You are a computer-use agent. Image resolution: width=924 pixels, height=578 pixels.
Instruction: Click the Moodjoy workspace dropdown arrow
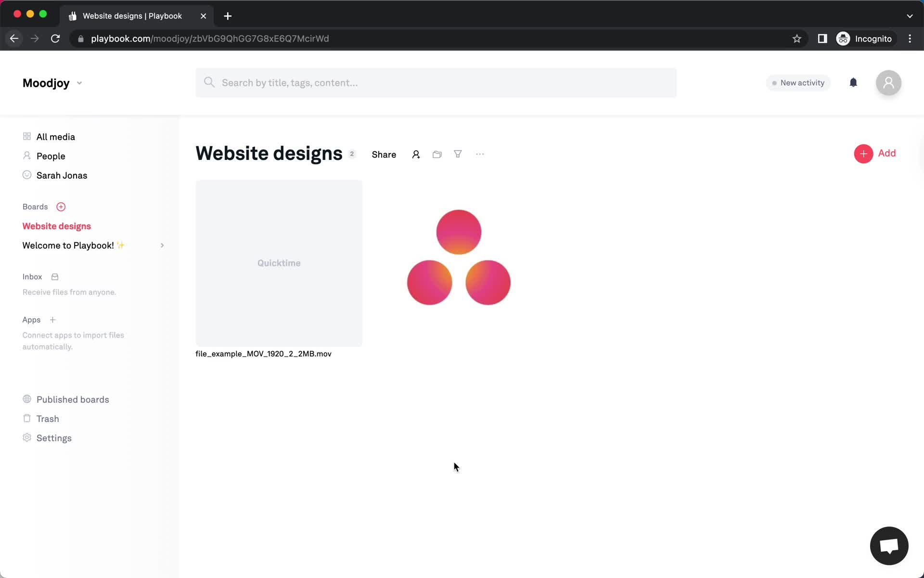(79, 82)
